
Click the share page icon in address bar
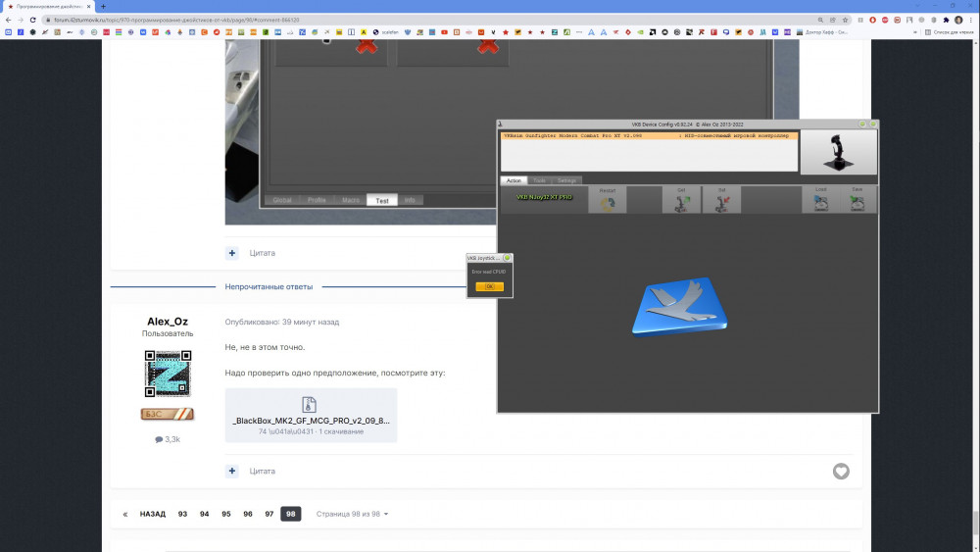(x=832, y=20)
